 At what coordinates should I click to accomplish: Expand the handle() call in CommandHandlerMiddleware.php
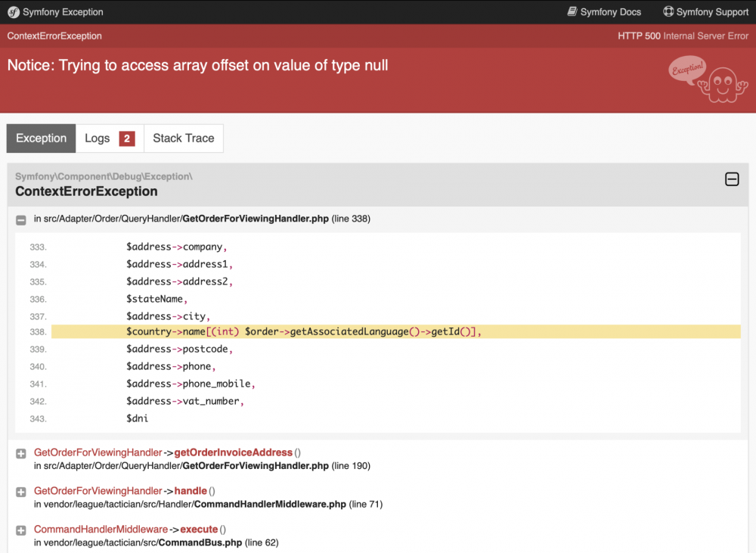20,491
